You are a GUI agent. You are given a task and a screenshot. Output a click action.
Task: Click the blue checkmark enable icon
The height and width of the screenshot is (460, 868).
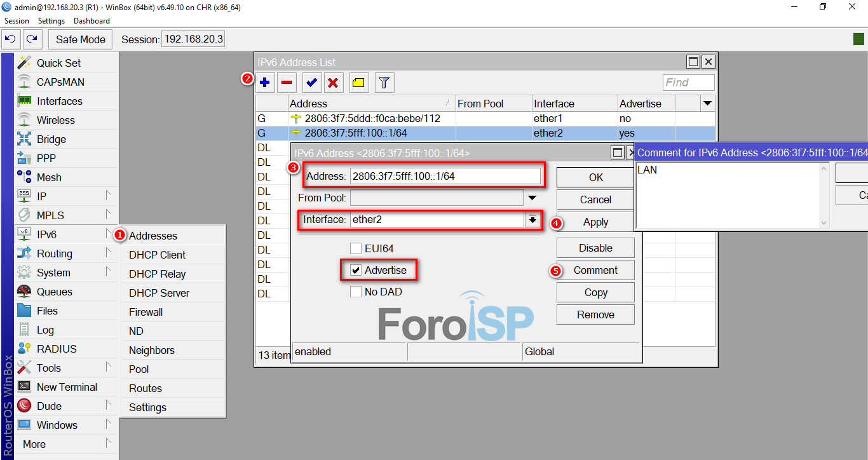311,82
